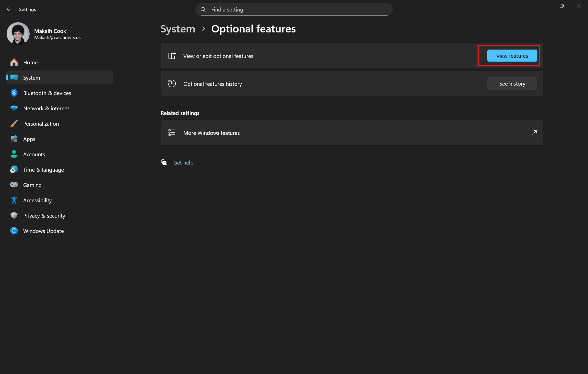
Task: Click the back arrow icon
Action: [x=9, y=9]
